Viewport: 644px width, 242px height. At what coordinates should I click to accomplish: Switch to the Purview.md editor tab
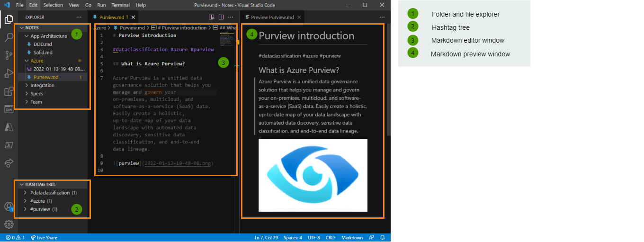point(111,17)
